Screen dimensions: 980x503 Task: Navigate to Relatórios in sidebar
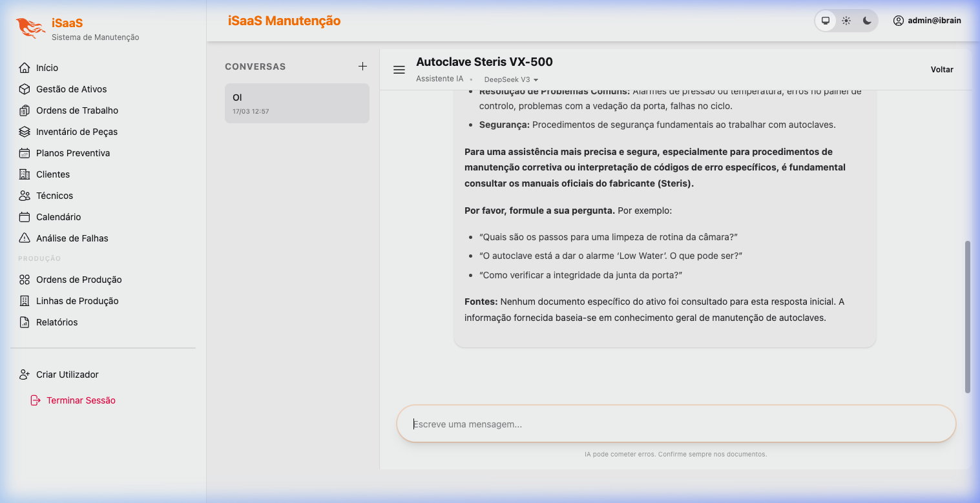(57, 322)
